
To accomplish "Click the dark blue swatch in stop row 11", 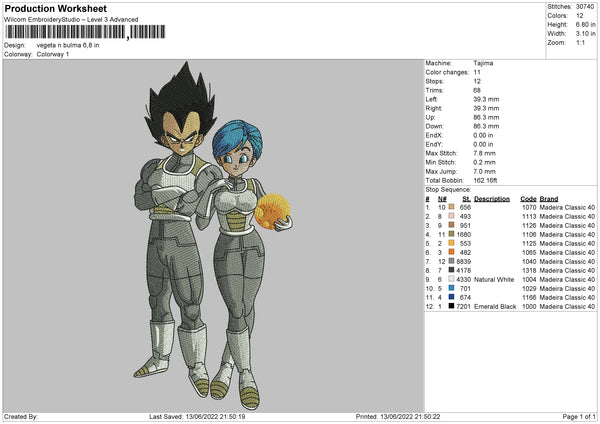I will tap(452, 297).
